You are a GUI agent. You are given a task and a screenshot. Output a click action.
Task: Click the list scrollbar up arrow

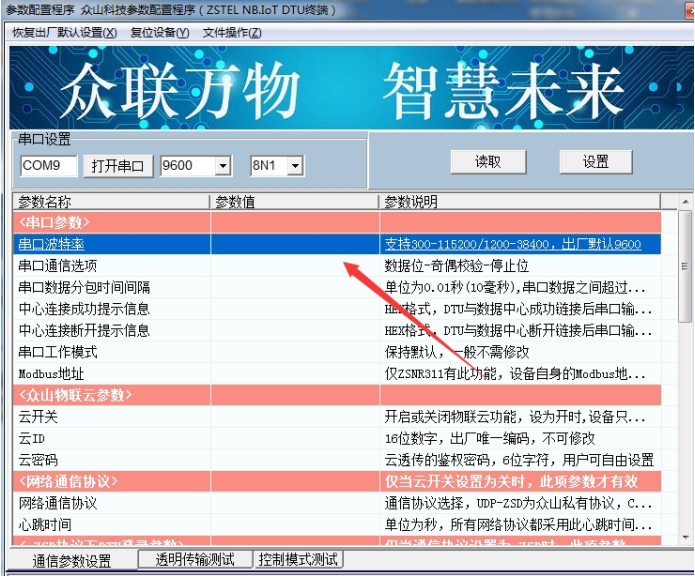[686, 202]
